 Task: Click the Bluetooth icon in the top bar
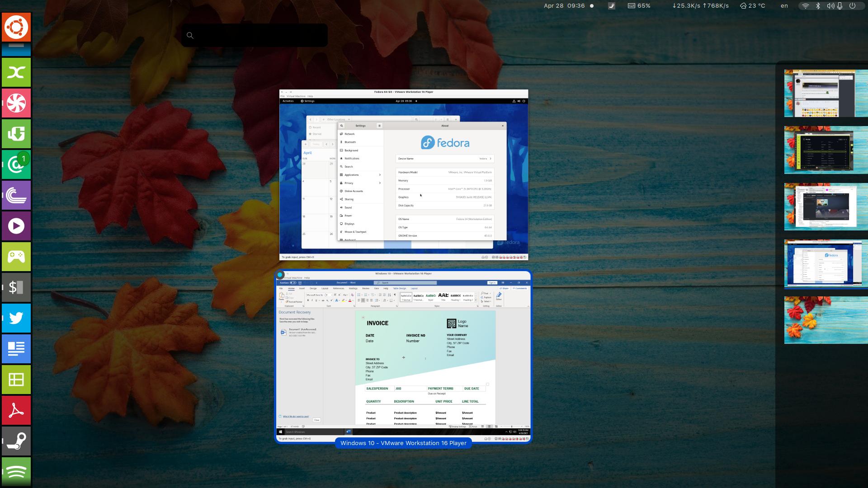point(818,6)
